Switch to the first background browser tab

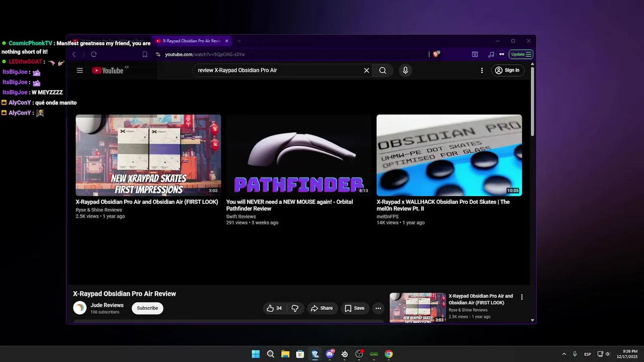click(109, 41)
